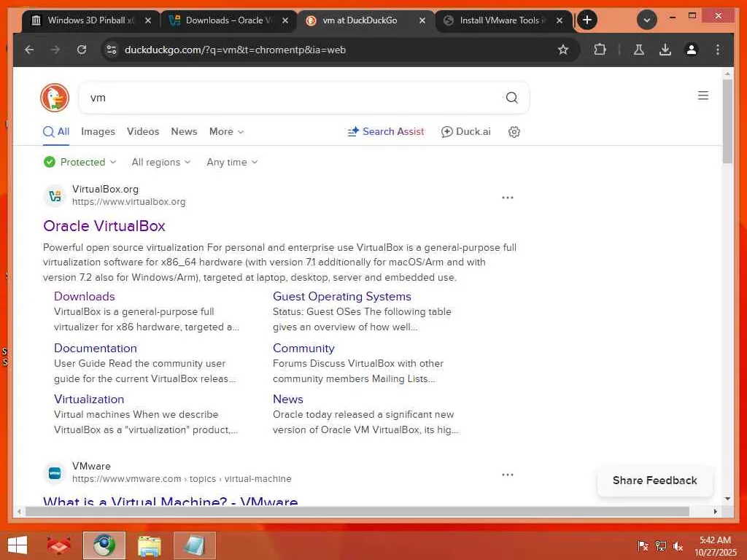This screenshot has height=560, width=747.
Task: Open the Protected safe search dropdown
Action: pos(80,162)
